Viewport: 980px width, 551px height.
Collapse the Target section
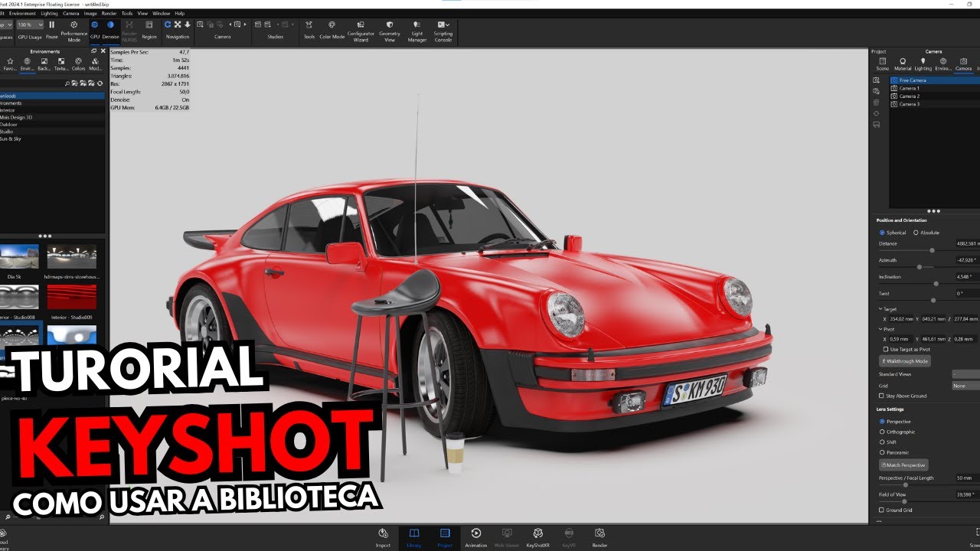pos(880,309)
